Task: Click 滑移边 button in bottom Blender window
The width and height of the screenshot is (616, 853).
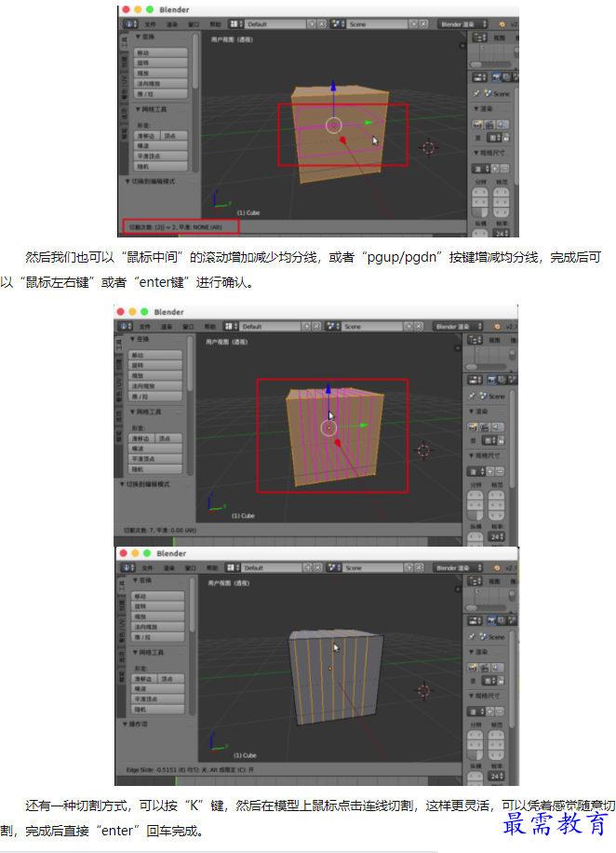Action: coord(144,679)
